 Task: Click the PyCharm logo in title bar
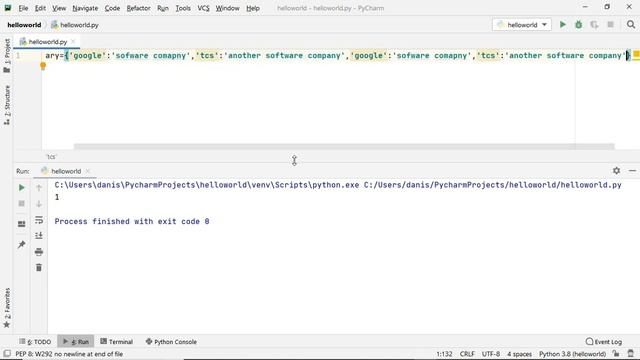[8, 8]
